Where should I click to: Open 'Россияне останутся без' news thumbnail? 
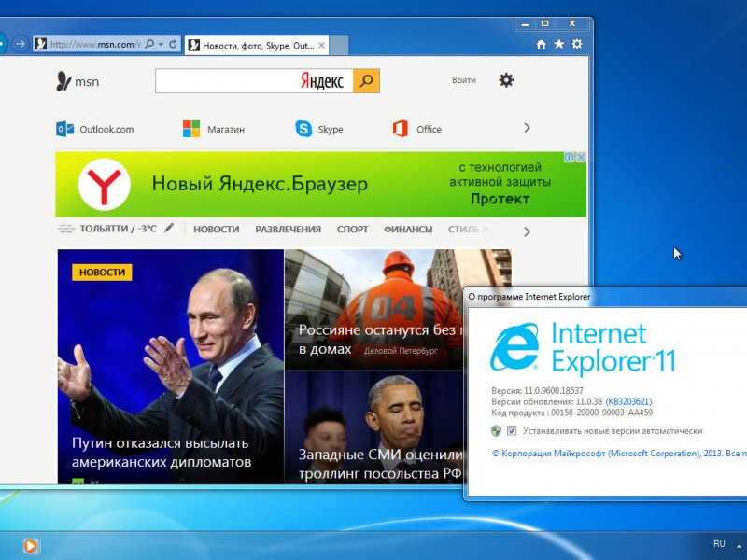(x=374, y=310)
